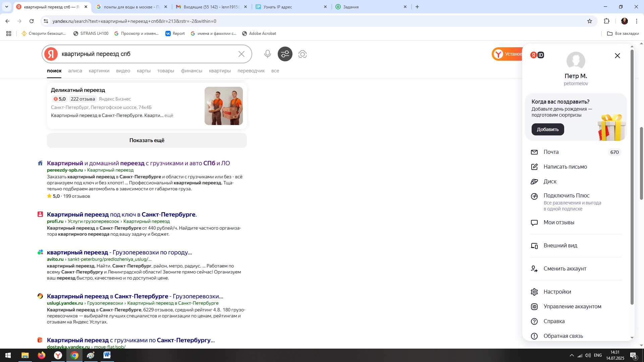Switch to картинки search tab

99,71
